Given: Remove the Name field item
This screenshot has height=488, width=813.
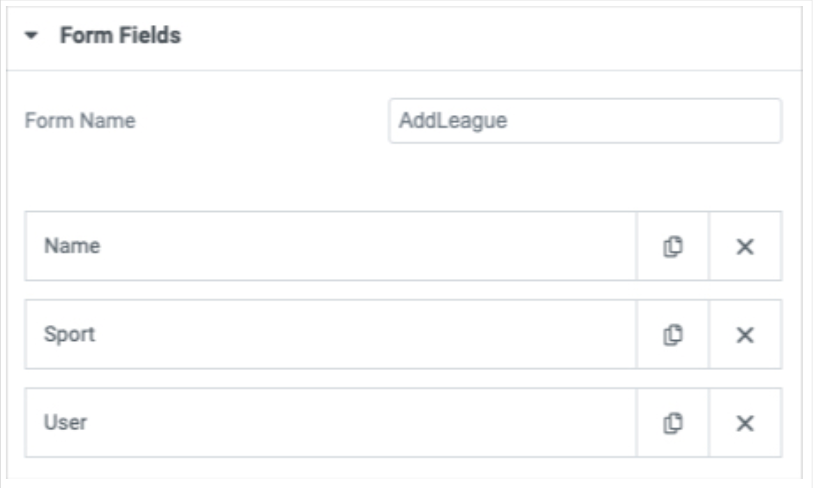Looking at the screenshot, I should pyautogui.click(x=745, y=246).
